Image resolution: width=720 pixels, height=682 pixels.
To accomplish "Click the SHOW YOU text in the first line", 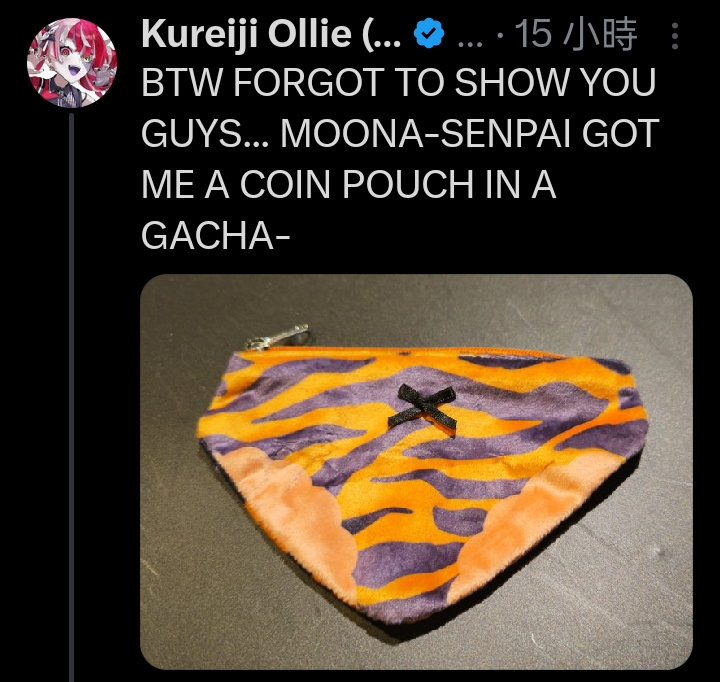I will tap(555, 83).
